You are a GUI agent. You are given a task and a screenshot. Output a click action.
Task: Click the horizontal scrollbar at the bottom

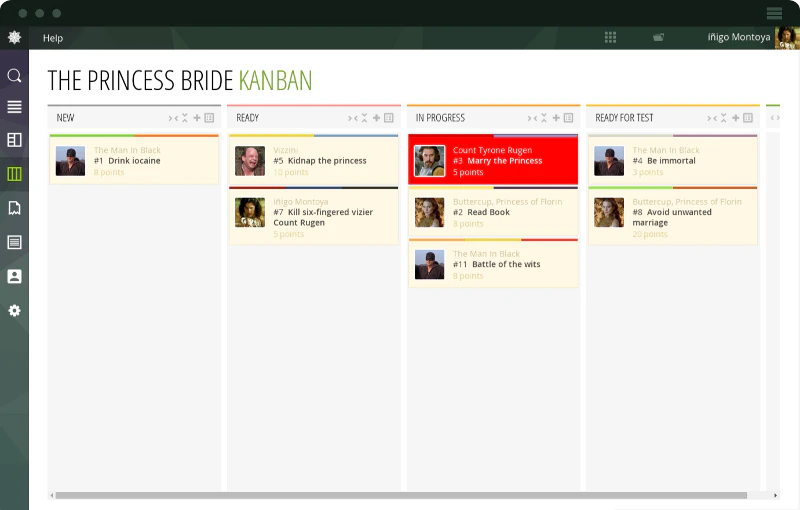point(401,495)
